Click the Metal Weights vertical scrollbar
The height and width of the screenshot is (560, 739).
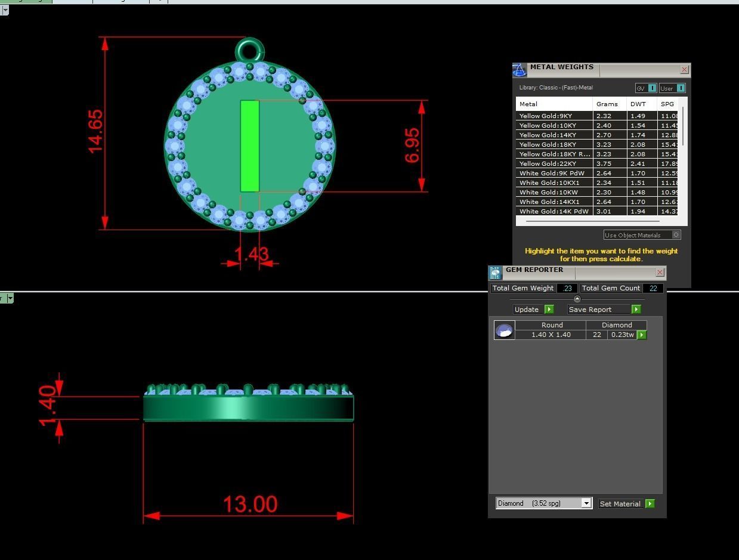[684, 125]
